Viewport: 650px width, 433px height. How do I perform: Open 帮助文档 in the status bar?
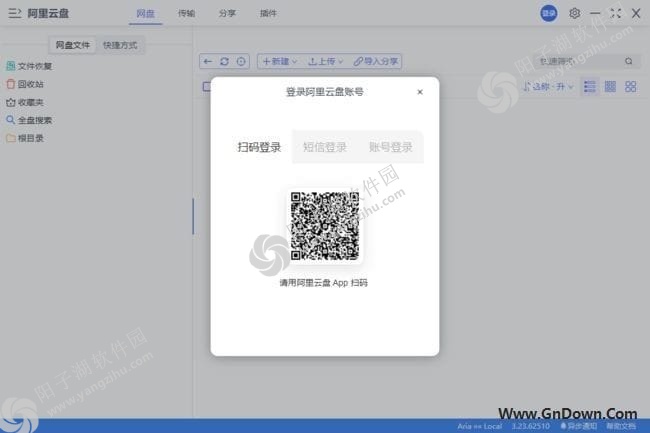coord(621,426)
